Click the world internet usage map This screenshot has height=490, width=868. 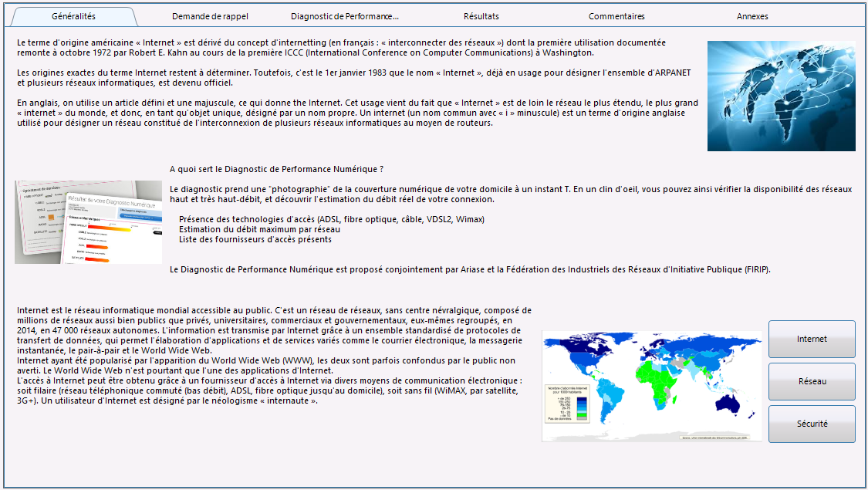[651, 387]
